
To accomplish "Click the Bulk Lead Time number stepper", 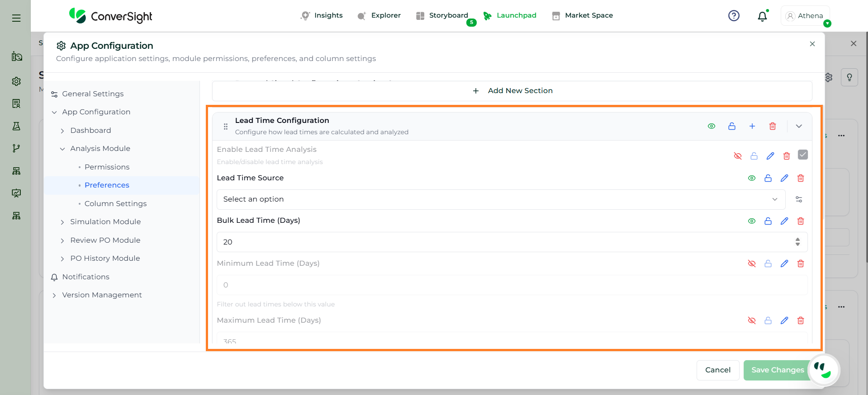I will (x=797, y=242).
